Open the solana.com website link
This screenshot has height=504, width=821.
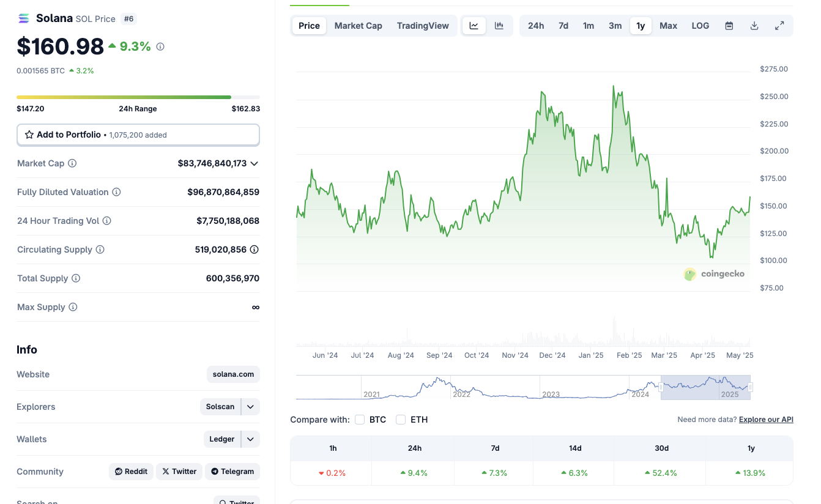pos(234,374)
